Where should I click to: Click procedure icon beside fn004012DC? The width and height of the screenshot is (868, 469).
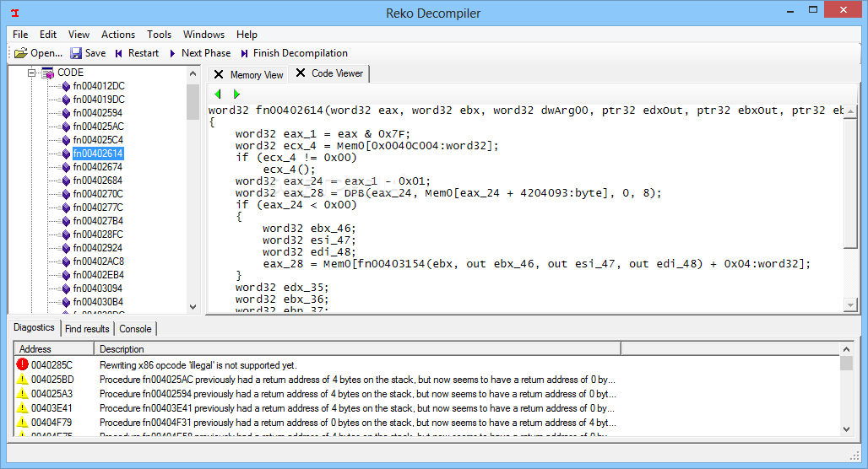66,86
